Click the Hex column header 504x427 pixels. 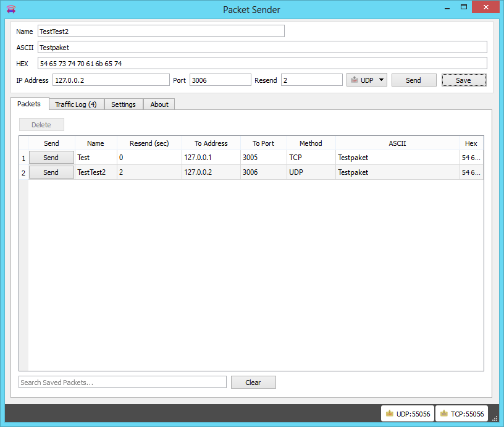coord(471,143)
